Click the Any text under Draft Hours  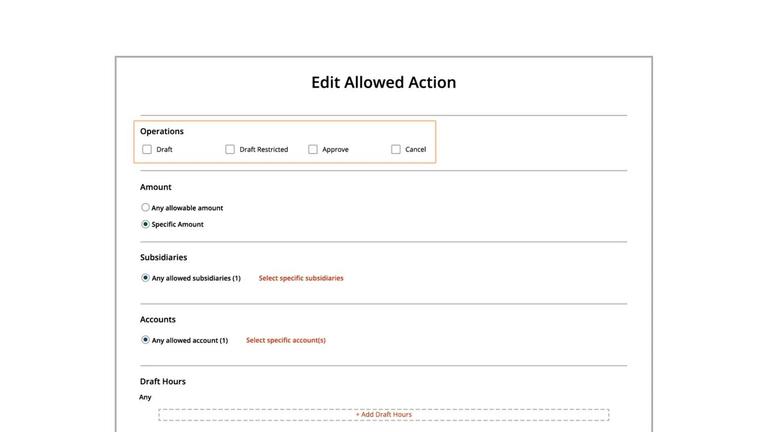(x=145, y=397)
